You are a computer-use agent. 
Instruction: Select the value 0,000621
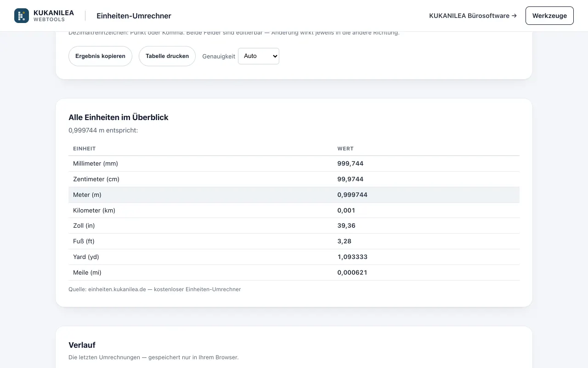pos(352,272)
